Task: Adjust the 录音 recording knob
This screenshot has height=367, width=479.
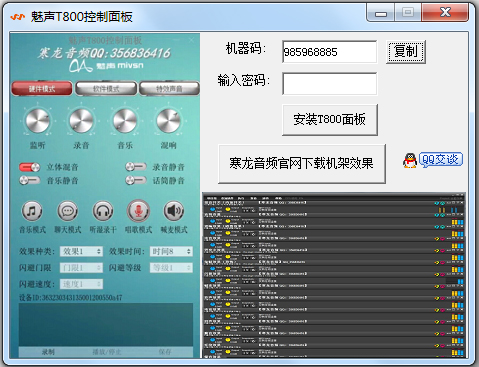Action: pos(81,121)
